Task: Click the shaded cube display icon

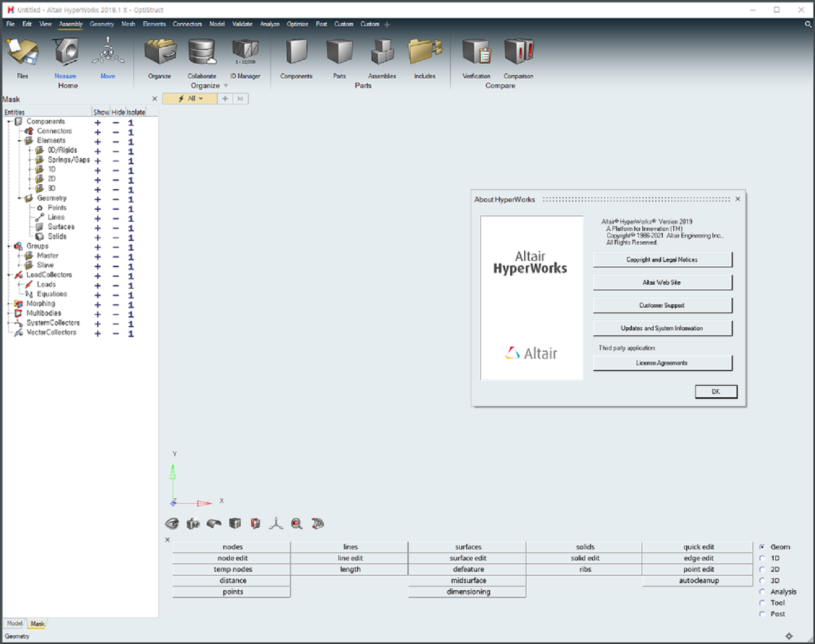Action: click(235, 523)
